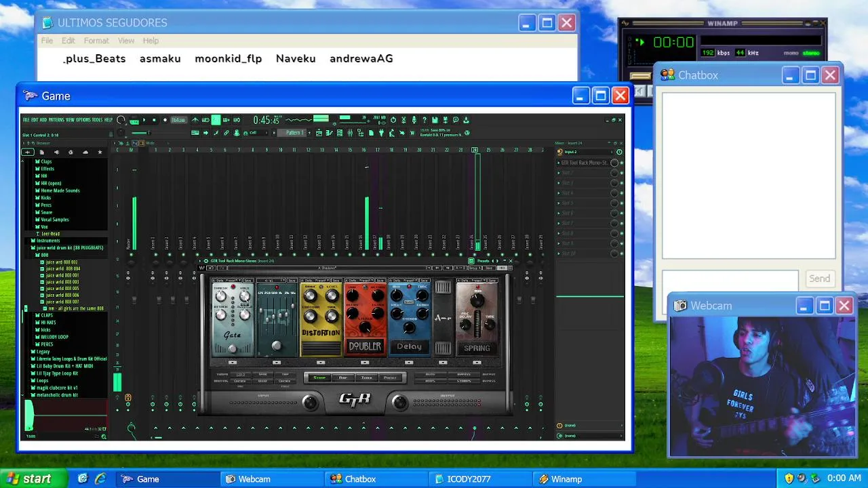Viewport: 868px width, 488px height.
Task: Expand the GTR Tool Rack slot arrow
Action: click(x=559, y=163)
